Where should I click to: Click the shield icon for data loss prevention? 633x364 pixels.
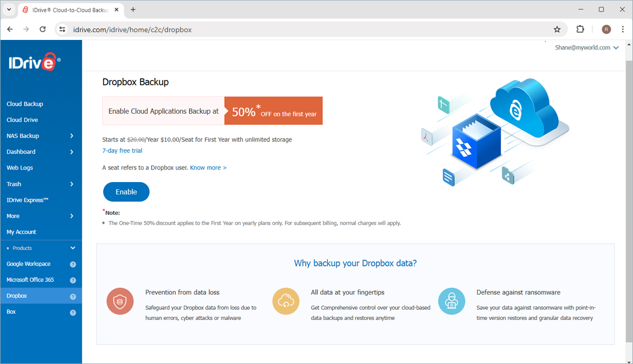pyautogui.click(x=120, y=301)
